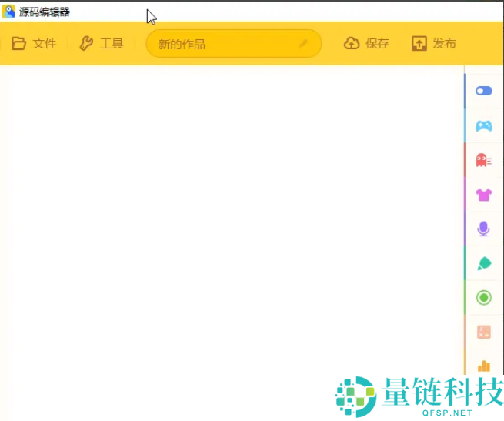The image size is (504, 421).
Task: Click the cloud upload save icon
Action: [352, 44]
